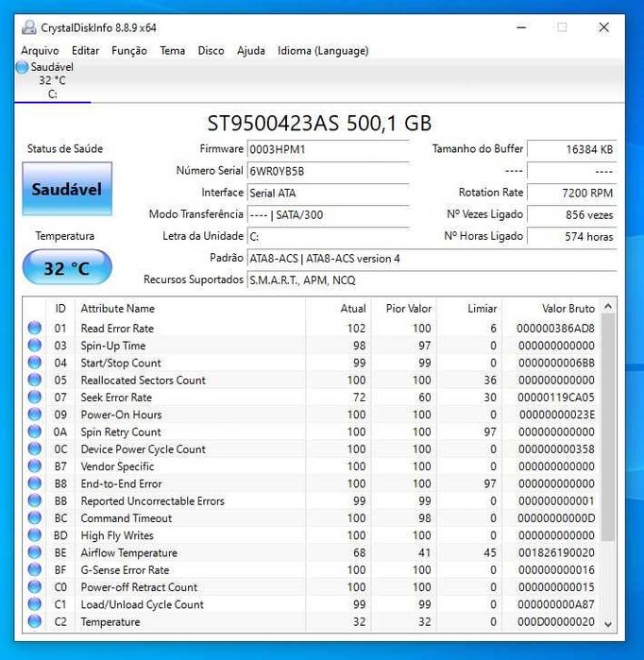This screenshot has width=644, height=660.
Task: Open the Editar menu
Action: 85,51
